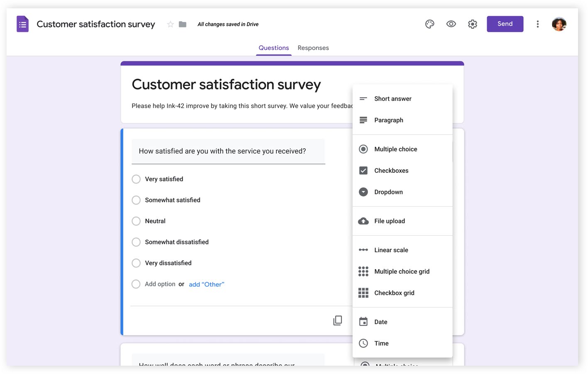This screenshot has width=588, height=374.
Task: Select the Short answer question type icon
Action: tap(363, 98)
